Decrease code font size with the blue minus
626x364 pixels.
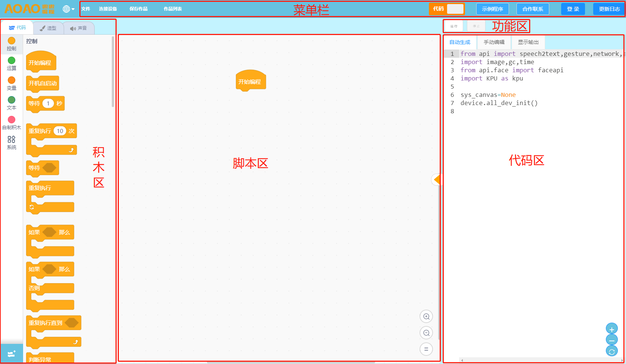pyautogui.click(x=612, y=340)
